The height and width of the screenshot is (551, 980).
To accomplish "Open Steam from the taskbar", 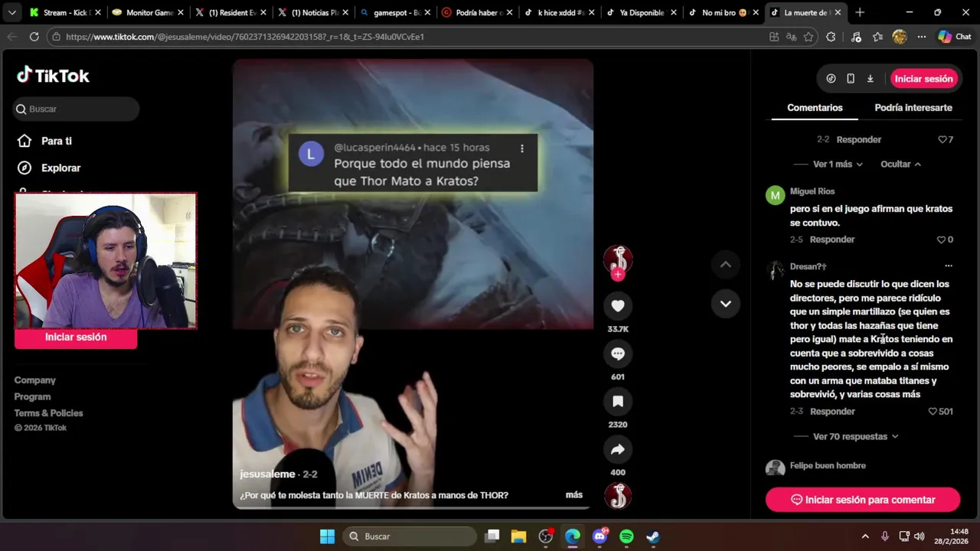I will point(653,536).
